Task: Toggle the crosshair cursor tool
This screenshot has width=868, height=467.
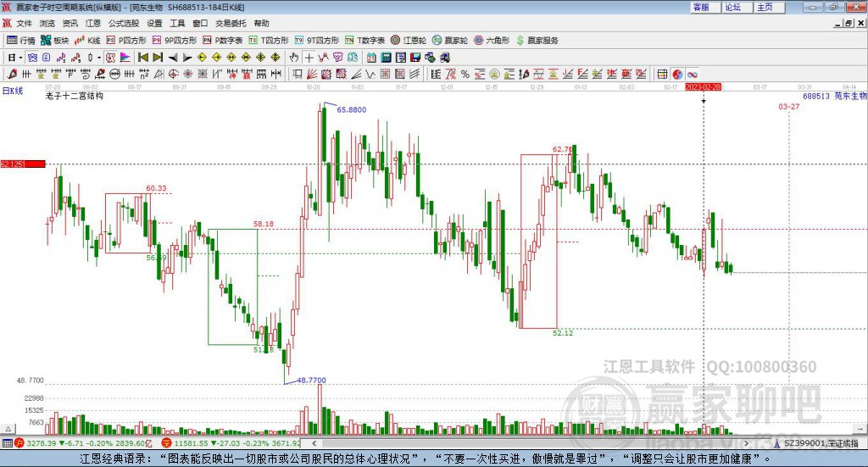Action: (309, 57)
